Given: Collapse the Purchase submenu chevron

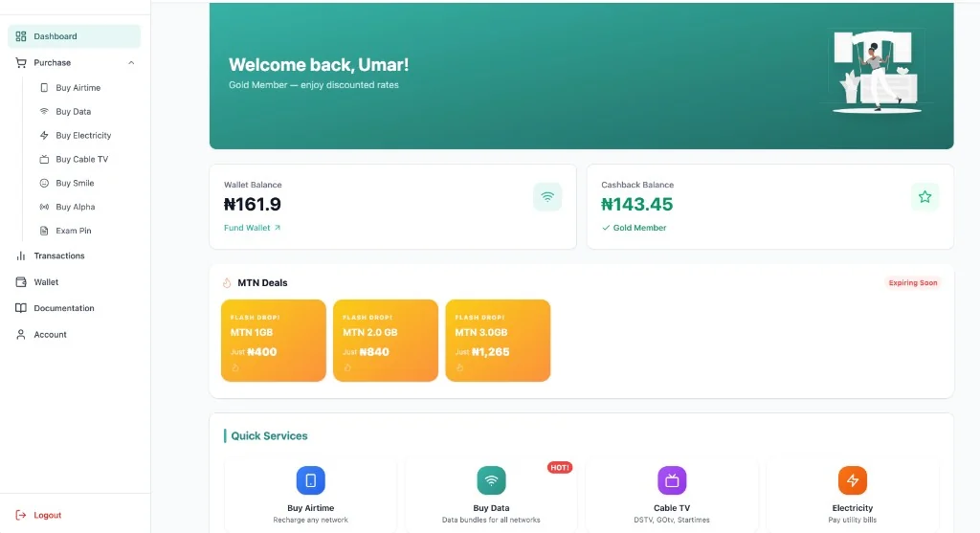Looking at the screenshot, I should 131,62.
